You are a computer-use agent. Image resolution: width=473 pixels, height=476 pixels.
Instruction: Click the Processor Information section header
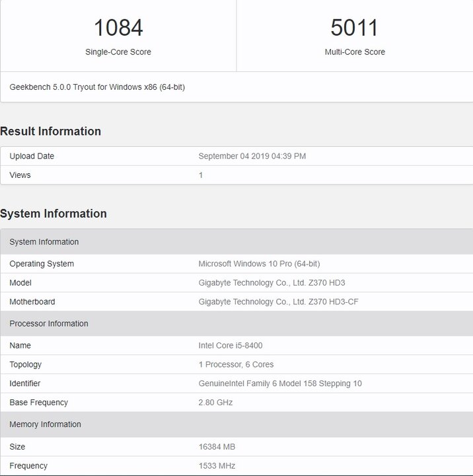pyautogui.click(x=236, y=323)
